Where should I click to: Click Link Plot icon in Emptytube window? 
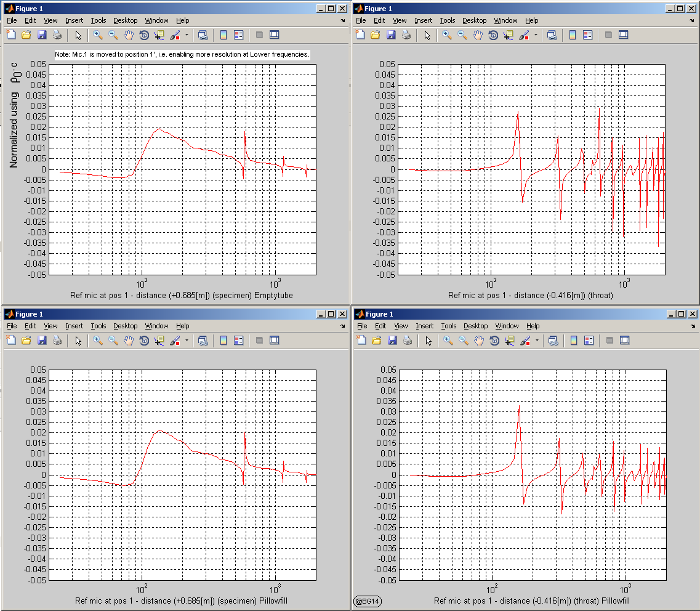203,35
